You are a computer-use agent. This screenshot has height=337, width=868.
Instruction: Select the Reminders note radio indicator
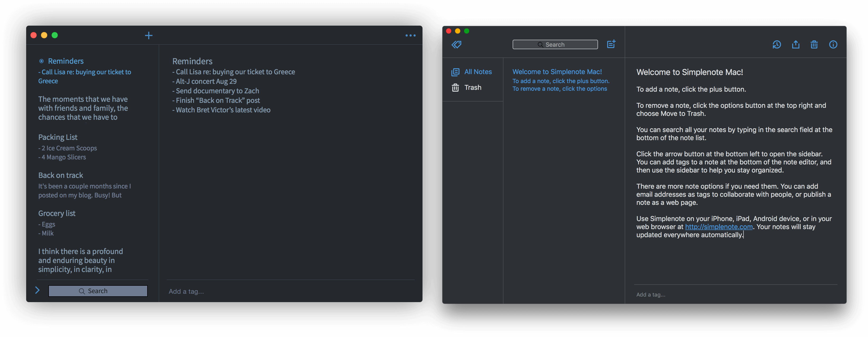pos(41,61)
